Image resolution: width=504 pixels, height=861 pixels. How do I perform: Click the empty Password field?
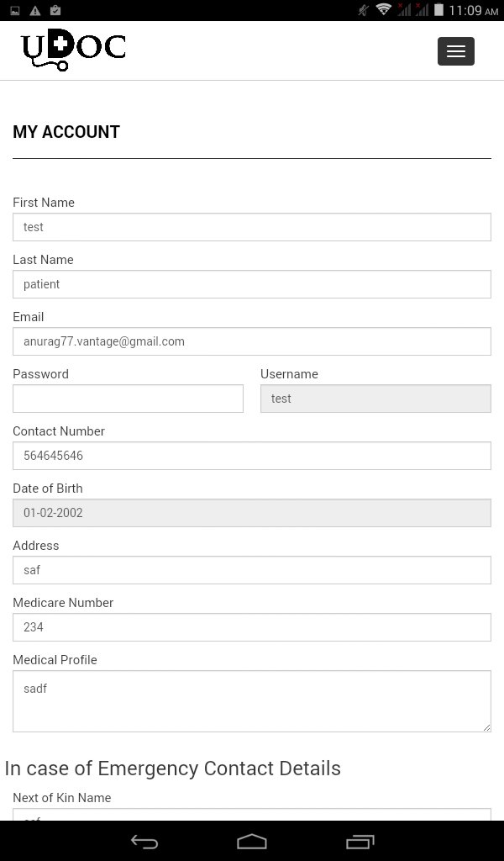point(128,398)
